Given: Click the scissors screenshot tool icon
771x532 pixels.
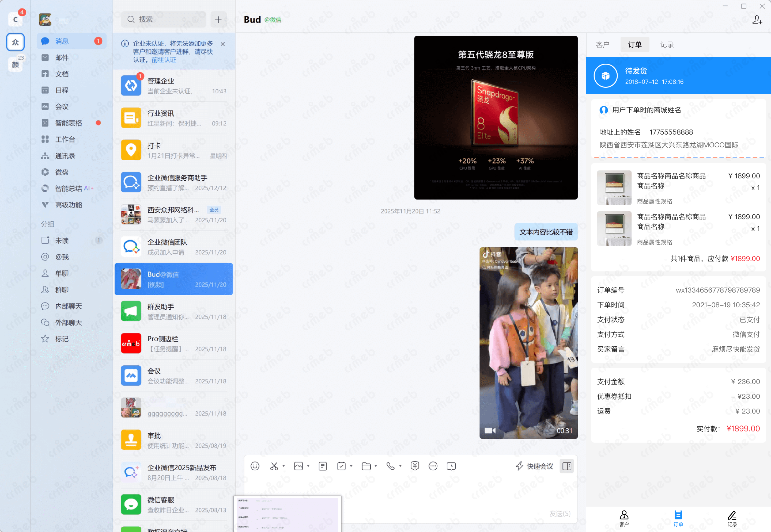Looking at the screenshot, I should 274,466.
